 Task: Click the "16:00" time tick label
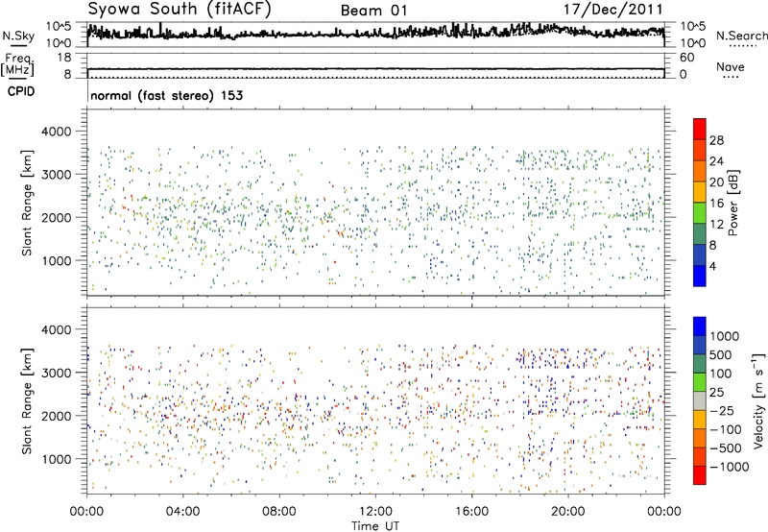tap(471, 512)
